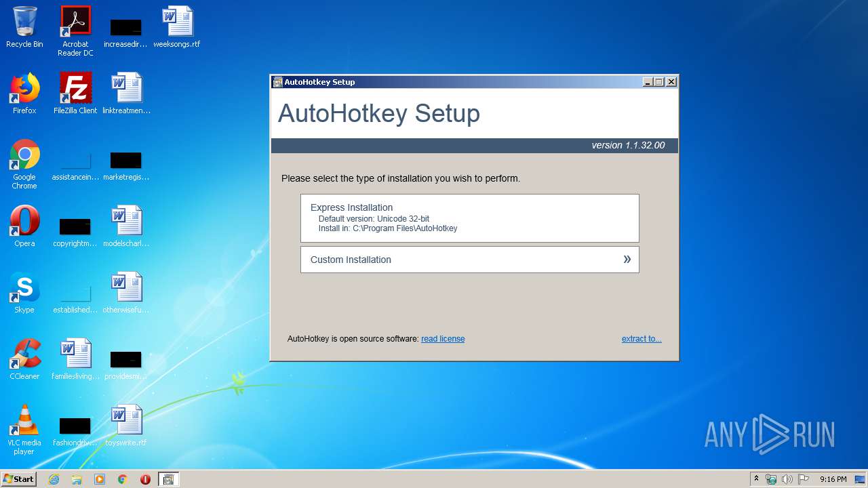Select the toyswrite.rtf document icon
The width and height of the screenshot is (868, 488).
(126, 426)
